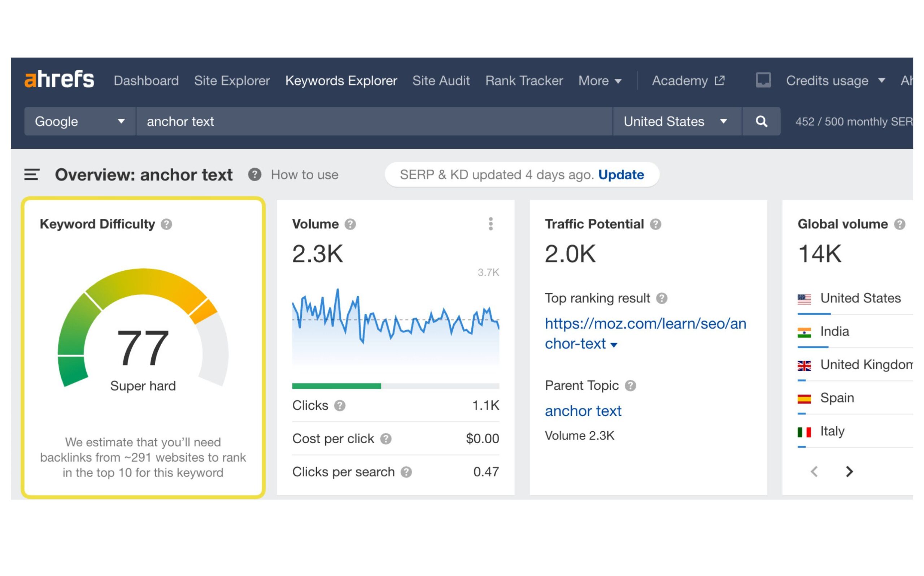This screenshot has width=924, height=576.
Task: Click the United Kingdom flag icon
Action: [x=804, y=365]
